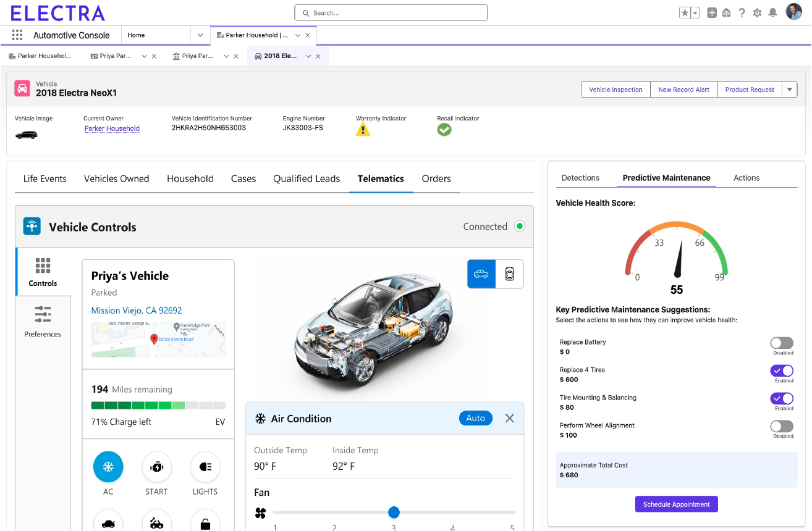Click the engine START button
The image size is (812, 531).
156,467
